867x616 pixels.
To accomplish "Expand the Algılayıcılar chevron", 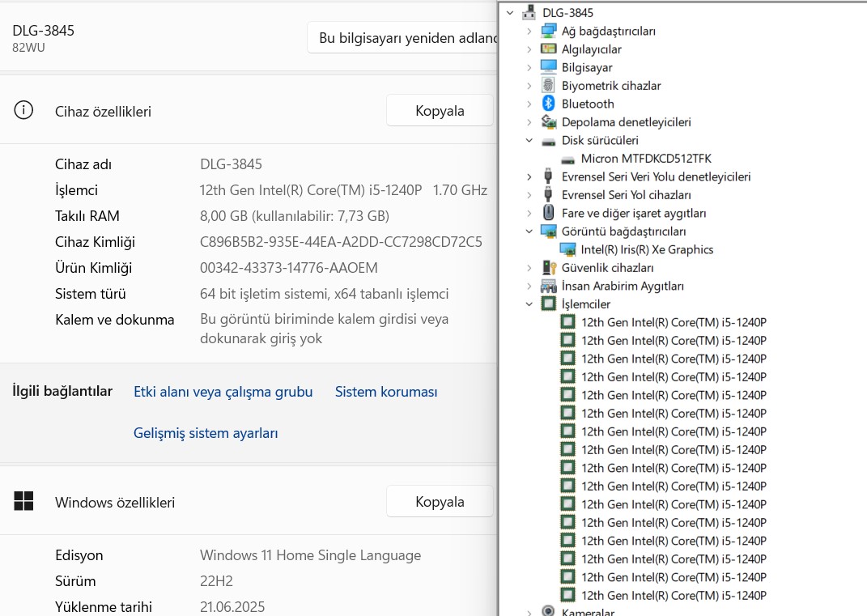I will (529, 49).
